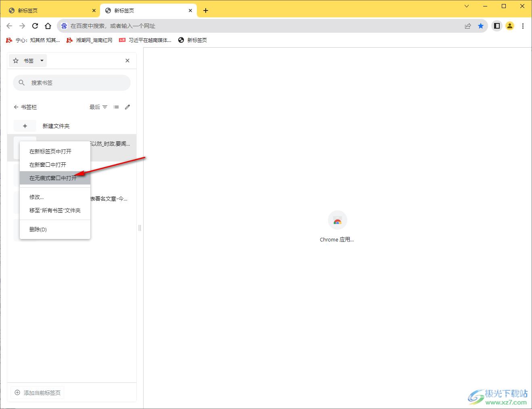Image resolution: width=532 pixels, height=409 pixels.
Task: Go back with the browser back arrow
Action: tap(9, 26)
